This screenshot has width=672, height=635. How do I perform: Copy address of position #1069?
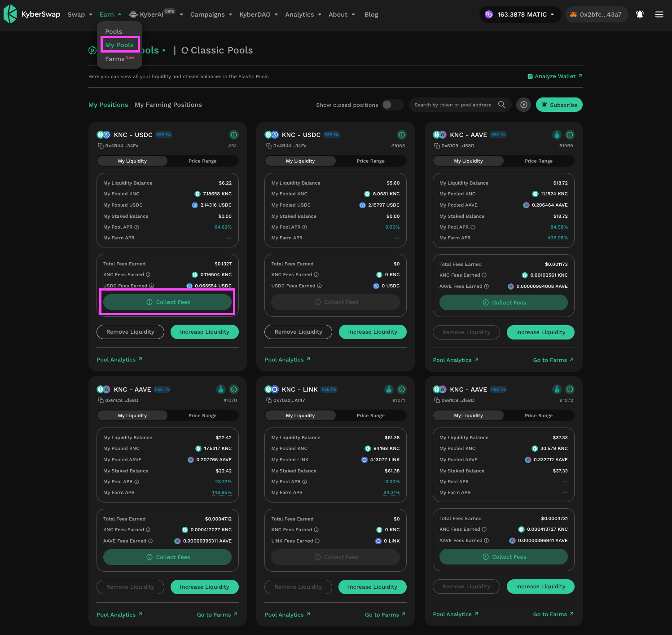[437, 146]
